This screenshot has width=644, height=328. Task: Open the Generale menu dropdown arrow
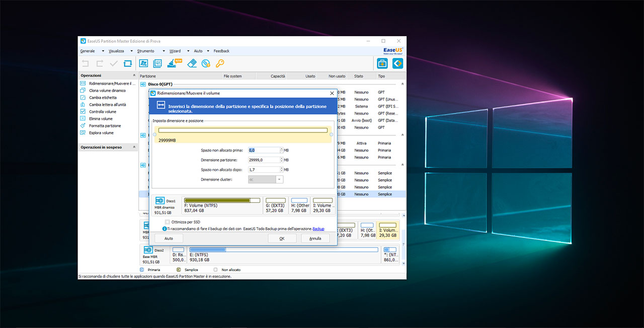[x=103, y=51]
